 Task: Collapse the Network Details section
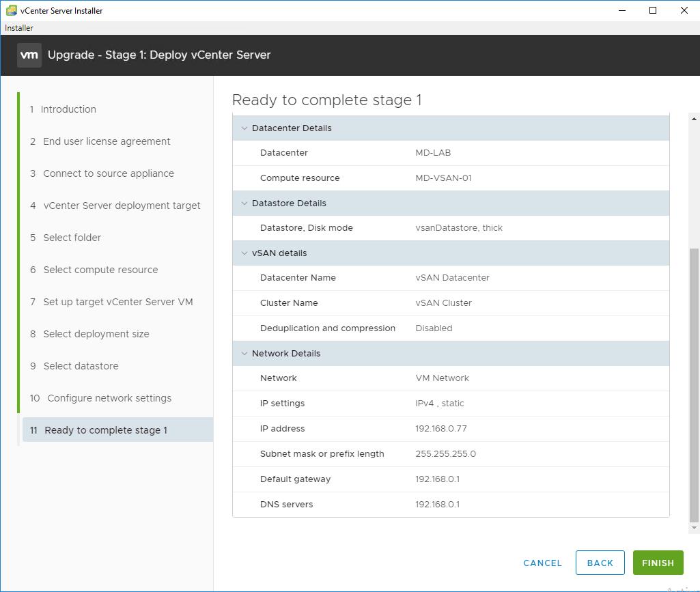244,353
